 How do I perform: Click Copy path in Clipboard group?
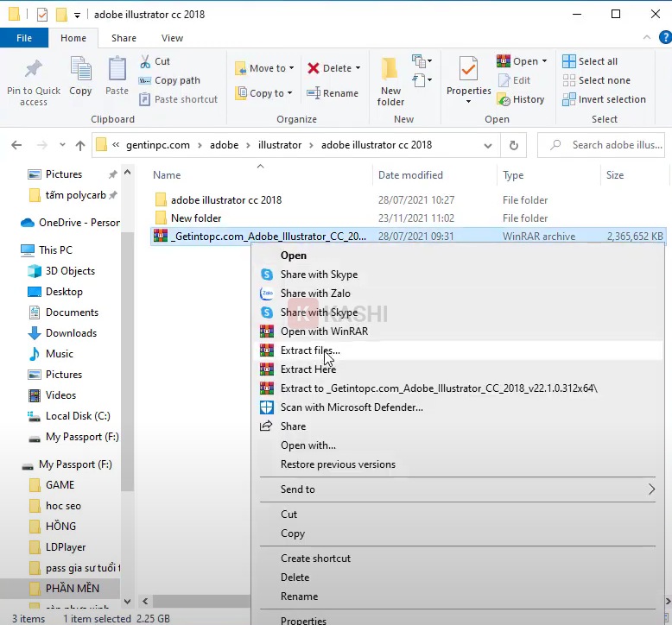click(x=169, y=80)
